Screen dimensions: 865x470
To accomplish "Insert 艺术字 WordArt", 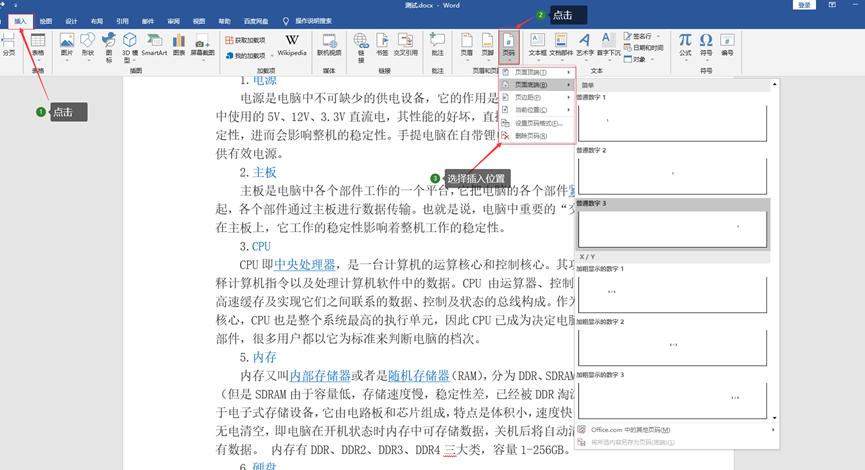I will click(x=585, y=46).
